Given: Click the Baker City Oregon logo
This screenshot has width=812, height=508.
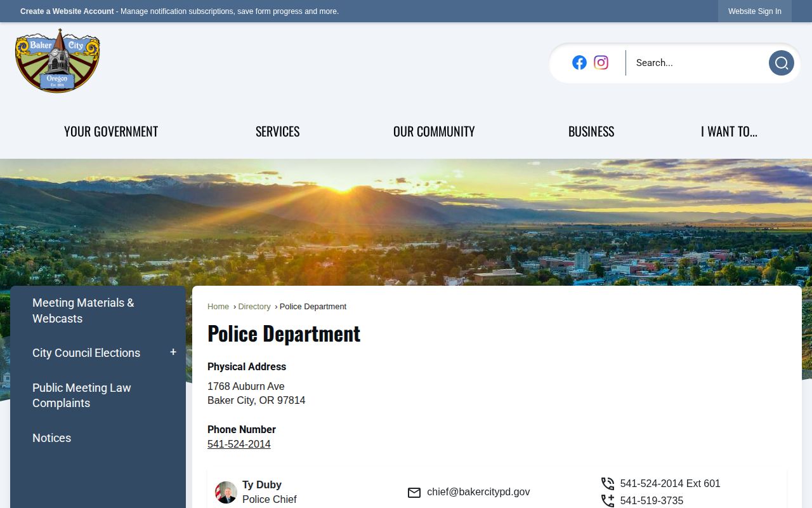Looking at the screenshot, I should pos(58,61).
